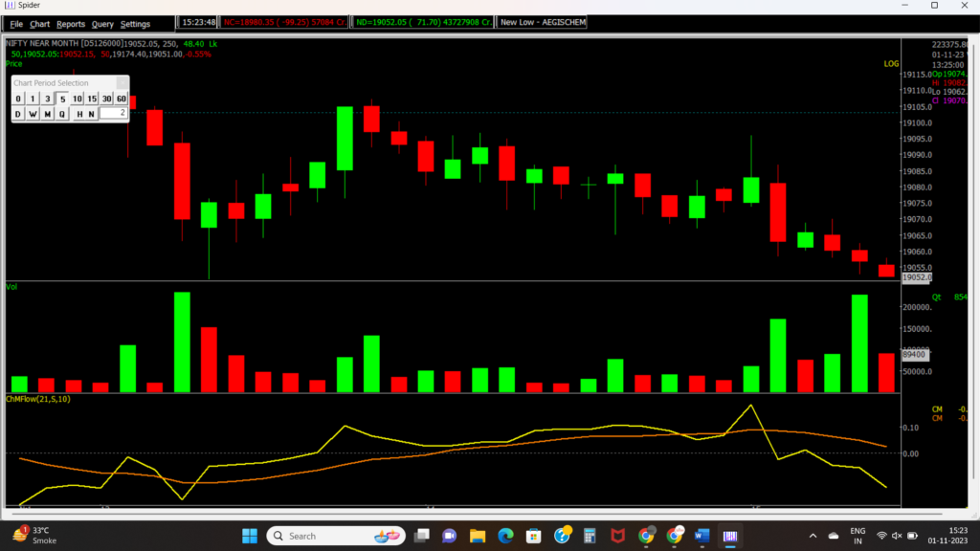
Task: Launch McAfee from the taskbar
Action: click(618, 536)
